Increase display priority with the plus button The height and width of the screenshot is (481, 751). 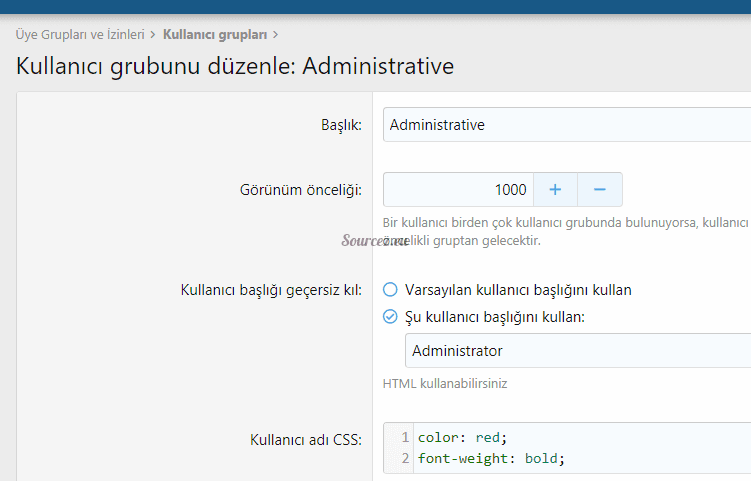(555, 189)
